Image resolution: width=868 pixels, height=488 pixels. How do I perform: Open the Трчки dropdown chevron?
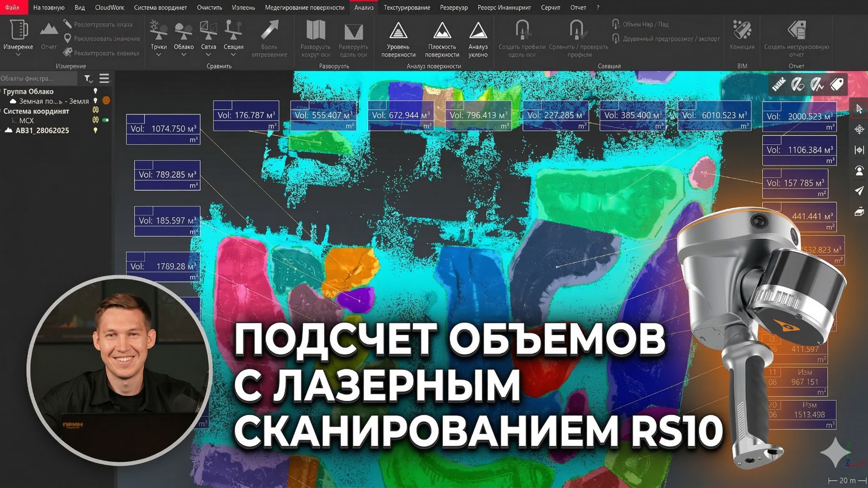[159, 55]
